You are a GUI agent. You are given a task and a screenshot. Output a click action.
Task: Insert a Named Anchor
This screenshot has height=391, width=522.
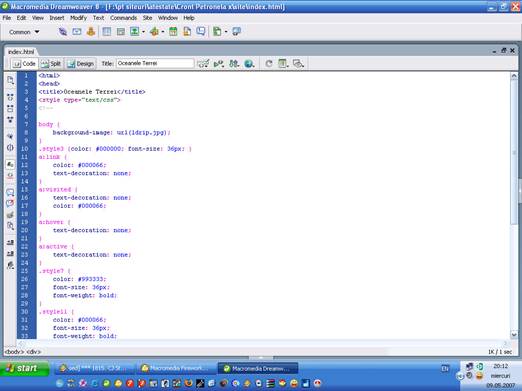(91, 32)
